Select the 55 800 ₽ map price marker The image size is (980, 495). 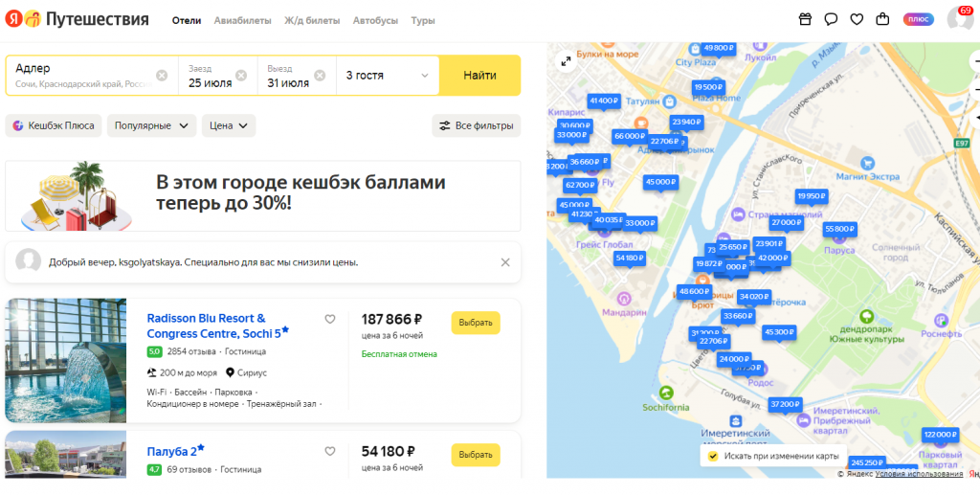point(840,229)
